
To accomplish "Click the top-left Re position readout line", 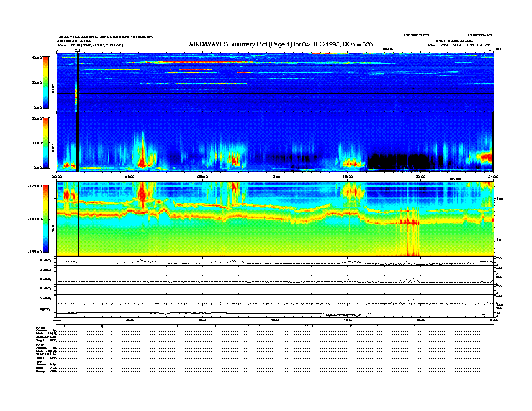I will [x=91, y=45].
